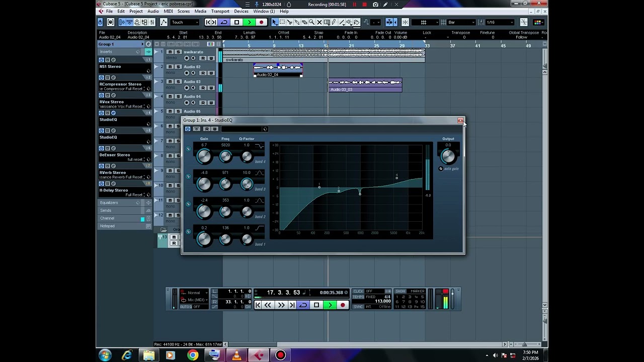The height and width of the screenshot is (362, 644).
Task: Open the Transport menu
Action: coord(220,11)
